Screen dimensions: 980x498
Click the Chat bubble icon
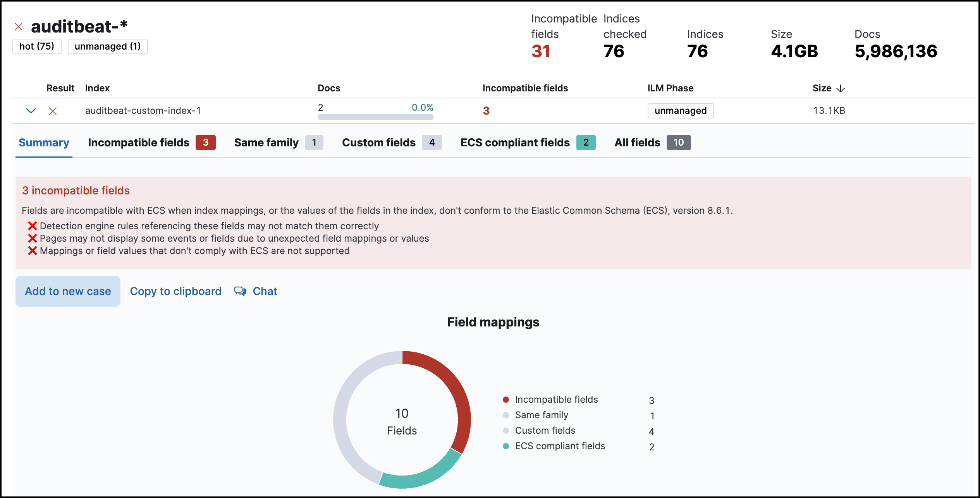(x=240, y=291)
